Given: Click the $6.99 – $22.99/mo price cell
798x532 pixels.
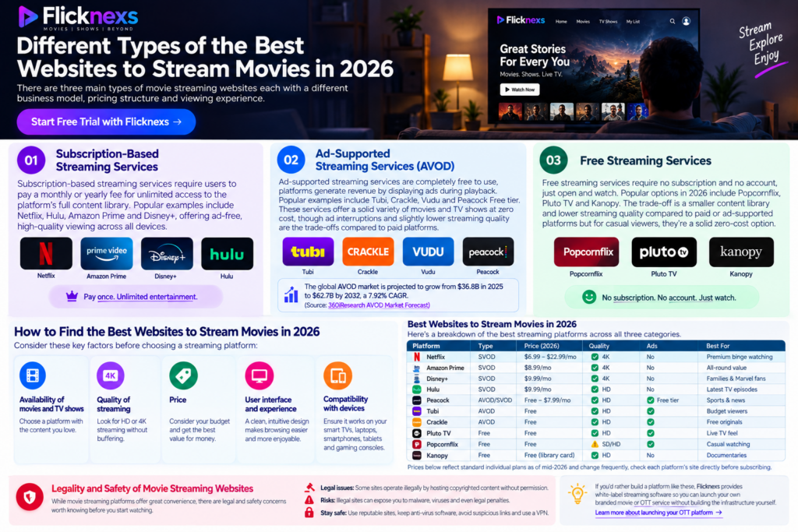Looking at the screenshot, I should [x=550, y=357].
